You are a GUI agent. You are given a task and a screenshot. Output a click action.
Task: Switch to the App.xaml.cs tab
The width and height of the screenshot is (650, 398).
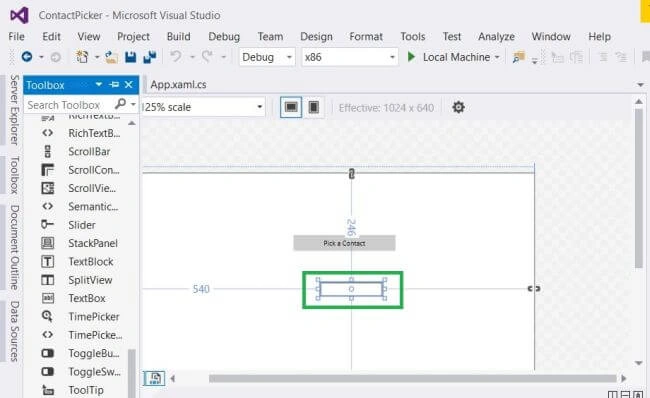point(178,85)
